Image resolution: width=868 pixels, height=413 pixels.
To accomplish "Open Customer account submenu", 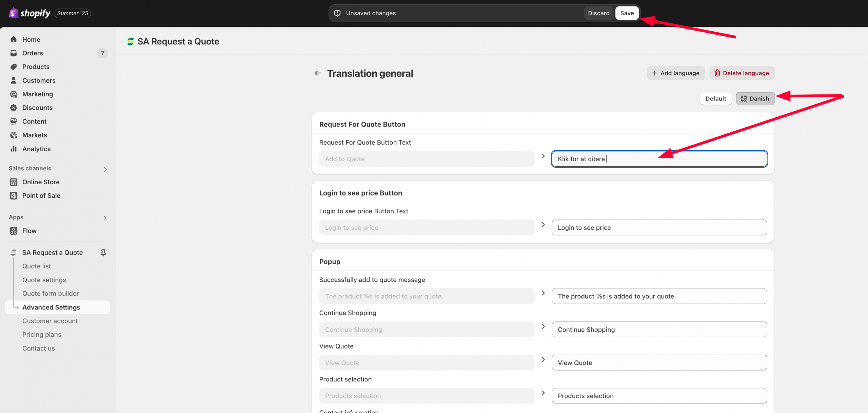I will (x=50, y=321).
